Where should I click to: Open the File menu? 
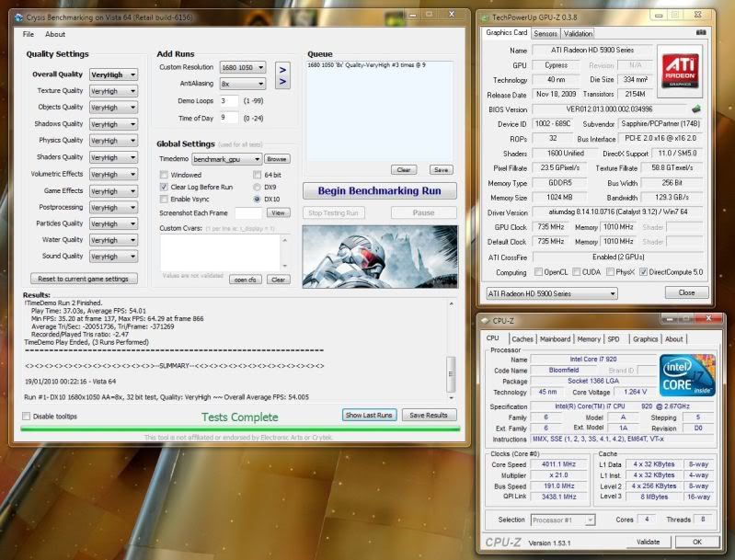(29, 34)
